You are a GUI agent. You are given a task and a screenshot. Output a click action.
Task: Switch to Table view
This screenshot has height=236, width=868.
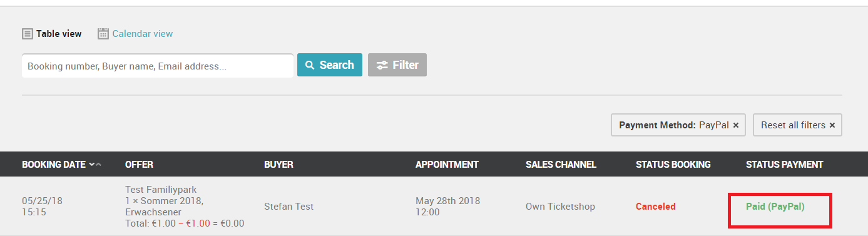click(52, 34)
